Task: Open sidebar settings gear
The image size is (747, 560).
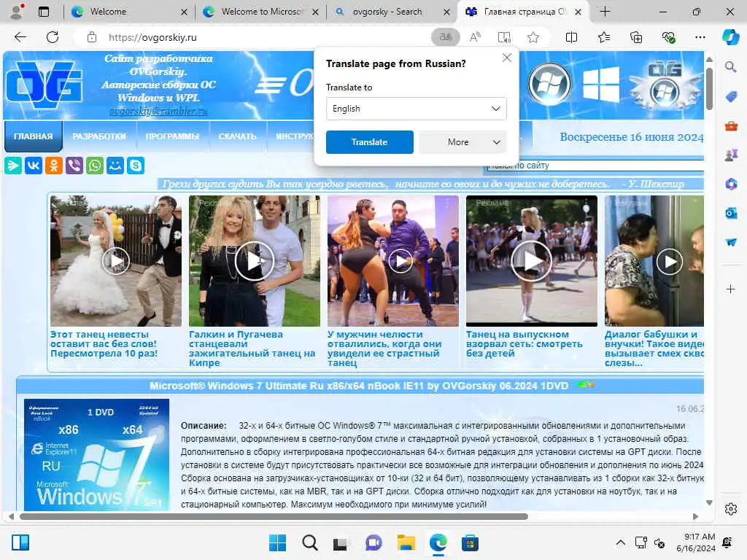Action: pos(731,509)
